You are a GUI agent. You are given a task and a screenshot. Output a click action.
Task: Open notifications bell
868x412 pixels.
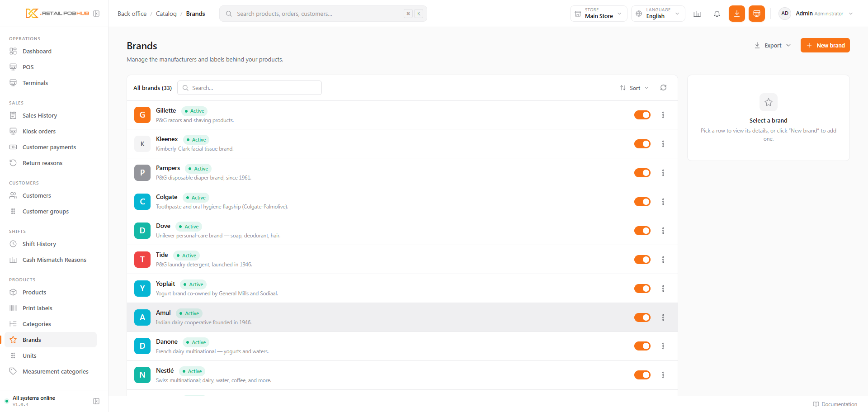pyautogui.click(x=717, y=14)
